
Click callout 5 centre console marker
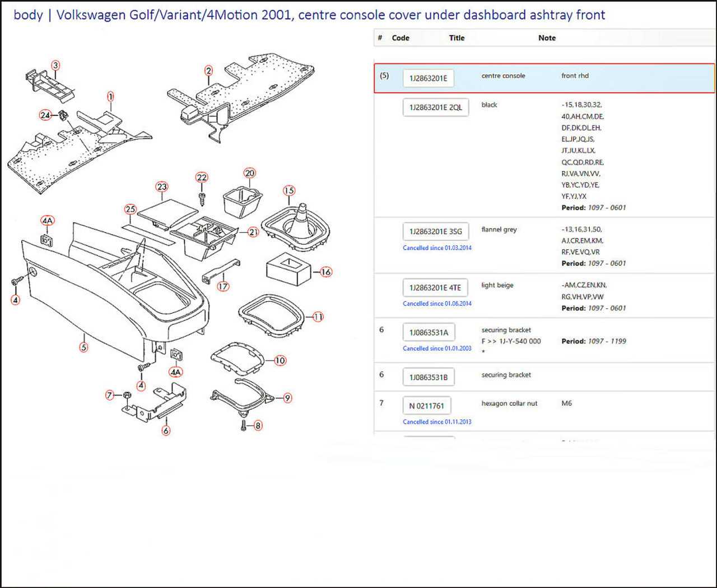tap(83, 347)
